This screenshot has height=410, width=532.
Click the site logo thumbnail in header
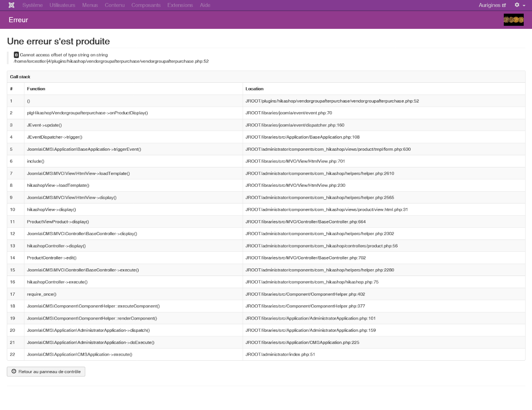pyautogui.click(x=513, y=20)
